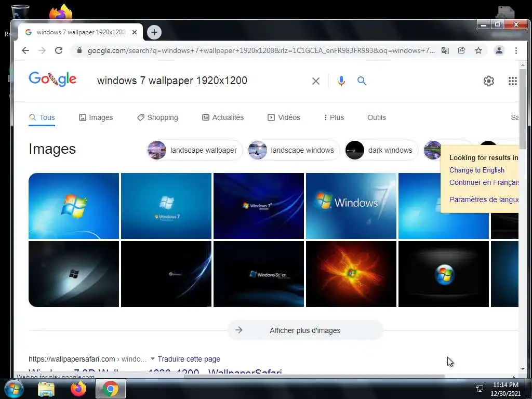This screenshot has width=532, height=399.
Task: Click the address bar URL
Action: [x=261, y=50]
